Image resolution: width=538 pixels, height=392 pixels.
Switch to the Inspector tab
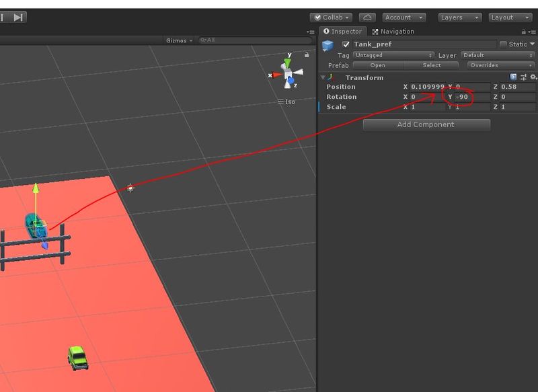pos(342,31)
